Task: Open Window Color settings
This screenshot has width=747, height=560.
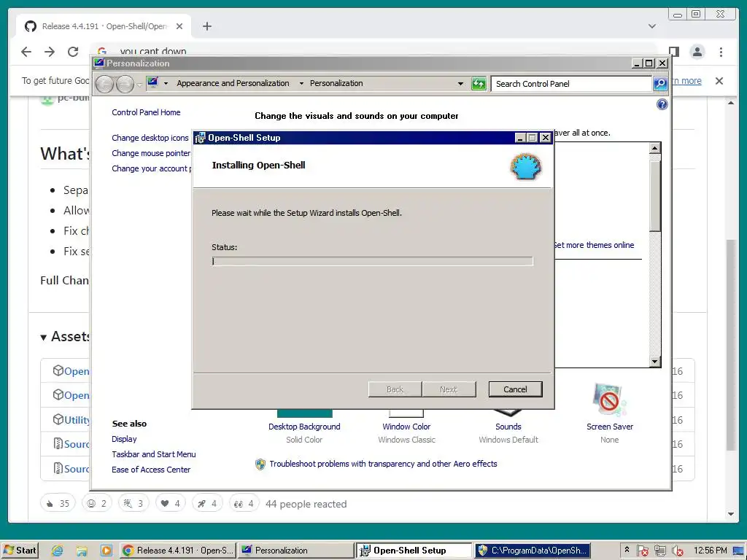Action: coord(406,427)
